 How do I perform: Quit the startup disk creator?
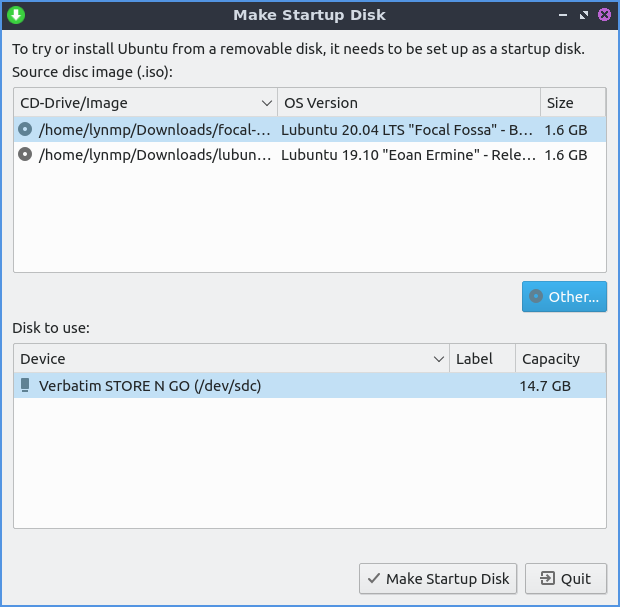pyautogui.click(x=566, y=579)
